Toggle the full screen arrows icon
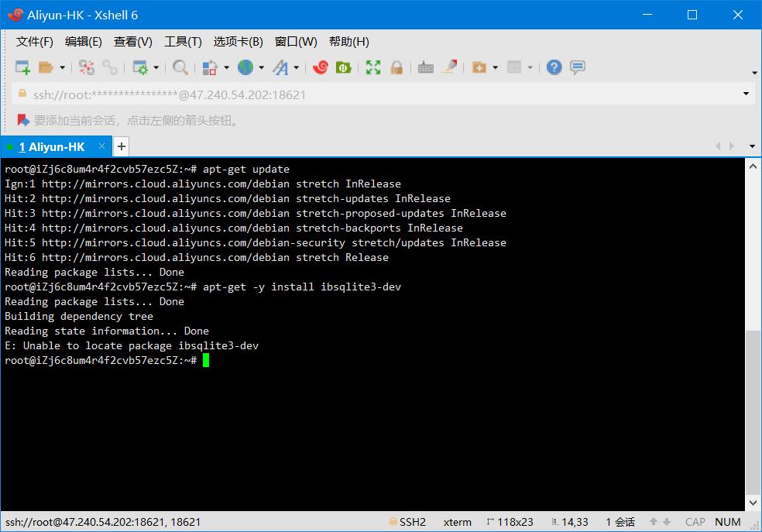This screenshot has width=762, height=532. 372,67
